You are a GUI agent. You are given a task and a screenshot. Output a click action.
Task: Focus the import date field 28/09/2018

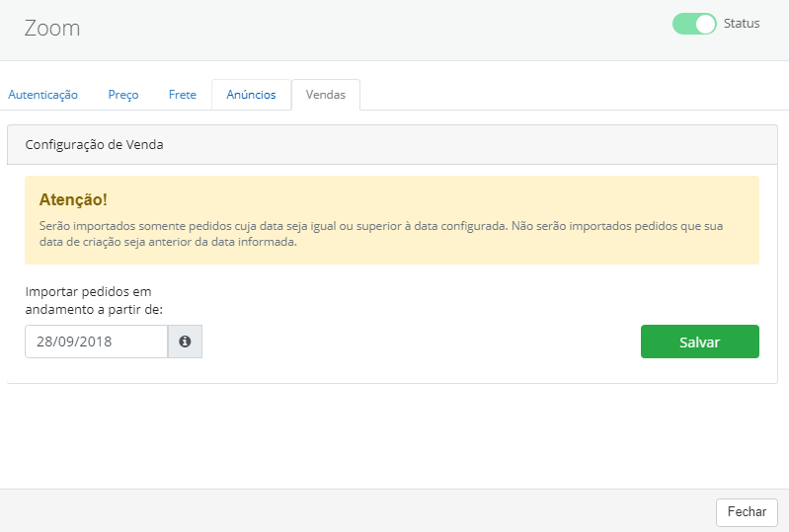pos(96,342)
